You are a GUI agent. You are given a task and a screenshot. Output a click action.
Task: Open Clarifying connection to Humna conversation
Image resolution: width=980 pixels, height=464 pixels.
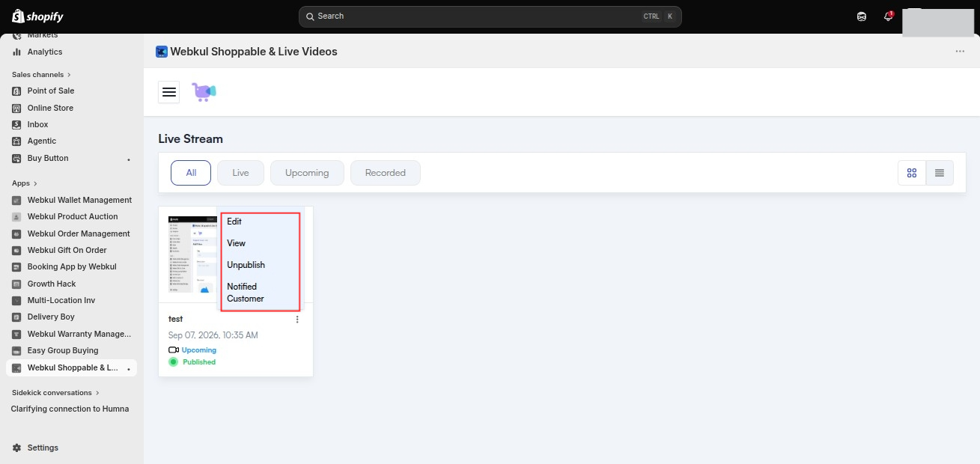pos(70,409)
